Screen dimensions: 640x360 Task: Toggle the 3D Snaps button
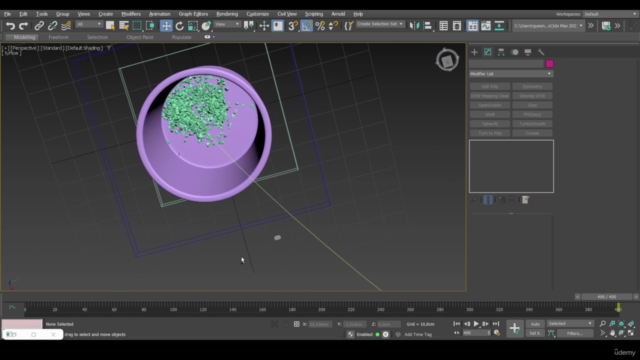293,26
